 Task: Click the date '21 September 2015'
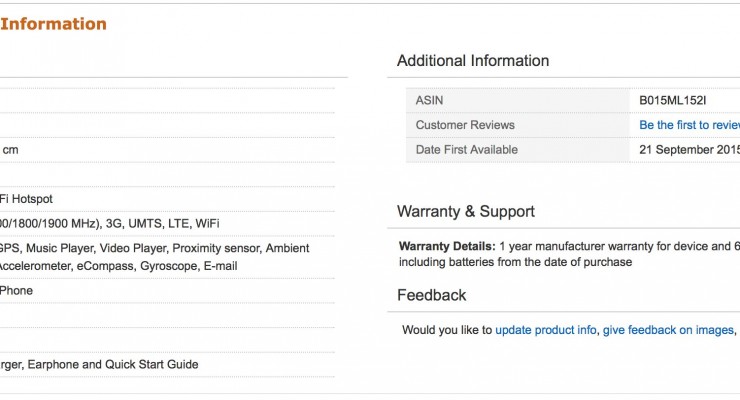689,150
